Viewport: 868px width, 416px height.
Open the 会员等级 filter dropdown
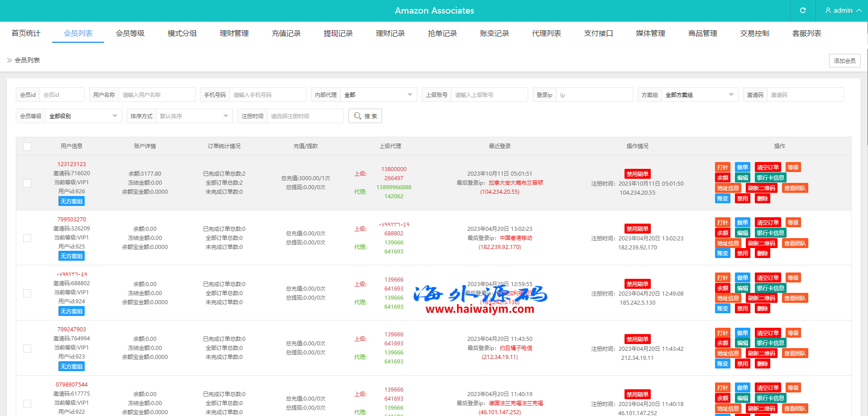tap(83, 116)
